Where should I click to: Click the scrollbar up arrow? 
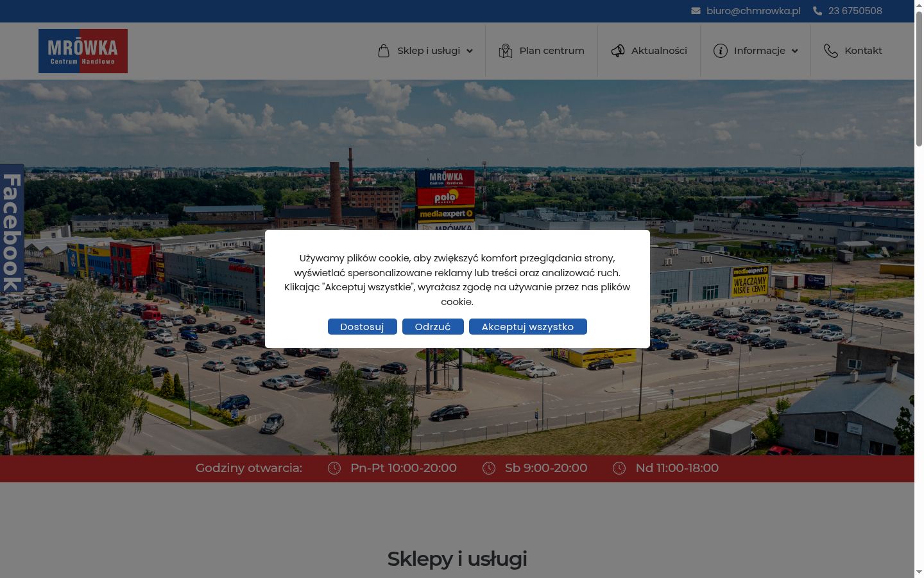point(919,5)
